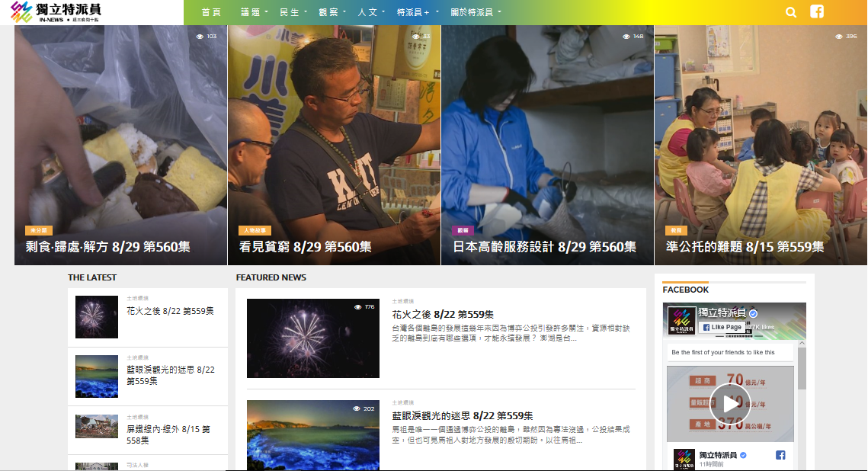868x471 pixels.
Task: Play the Facebook widget video
Action: tap(730, 403)
